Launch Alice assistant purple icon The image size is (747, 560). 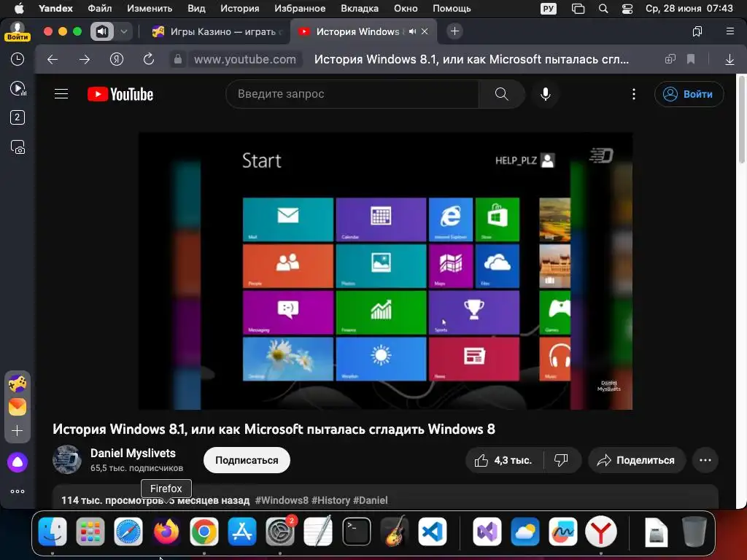coord(18,462)
